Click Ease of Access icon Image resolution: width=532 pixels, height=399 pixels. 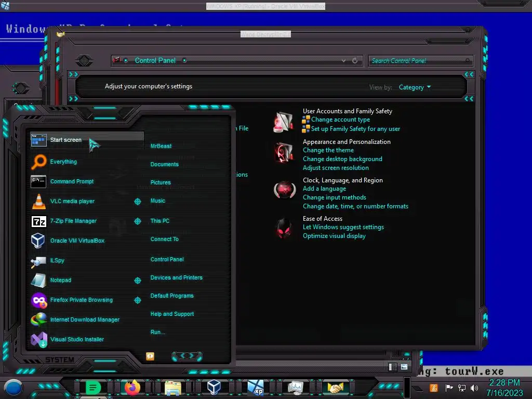click(284, 229)
